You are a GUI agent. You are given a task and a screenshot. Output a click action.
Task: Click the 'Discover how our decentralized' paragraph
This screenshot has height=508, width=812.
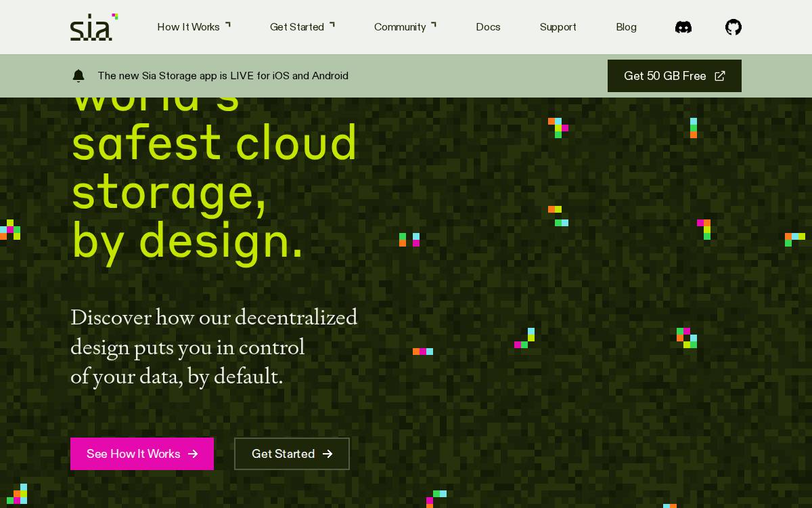[x=214, y=347]
